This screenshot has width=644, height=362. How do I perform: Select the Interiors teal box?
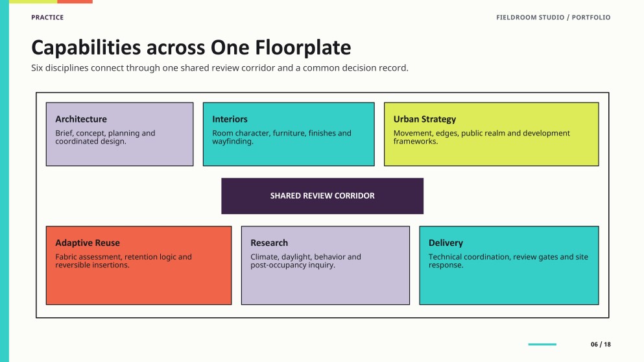(289, 134)
